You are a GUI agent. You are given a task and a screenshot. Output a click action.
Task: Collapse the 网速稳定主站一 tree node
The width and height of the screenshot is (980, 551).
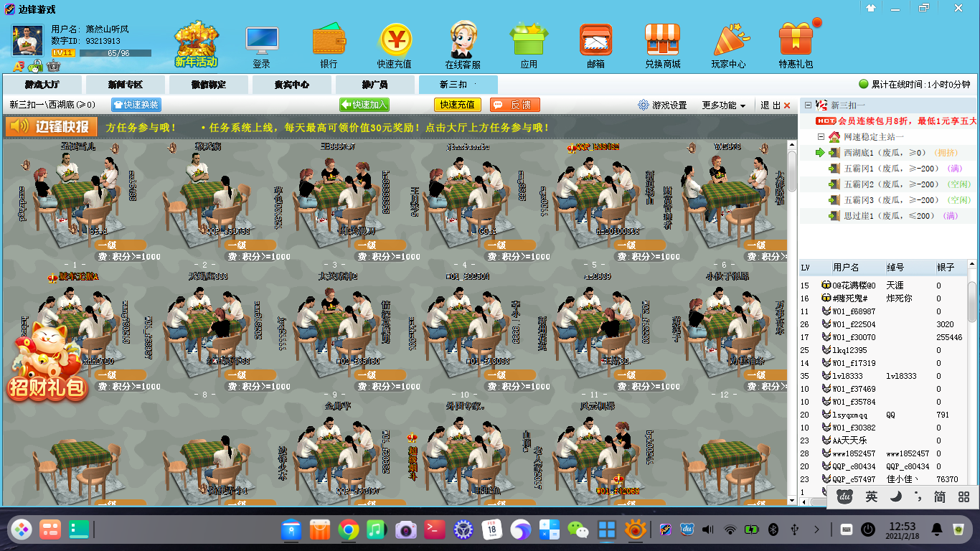821,136
